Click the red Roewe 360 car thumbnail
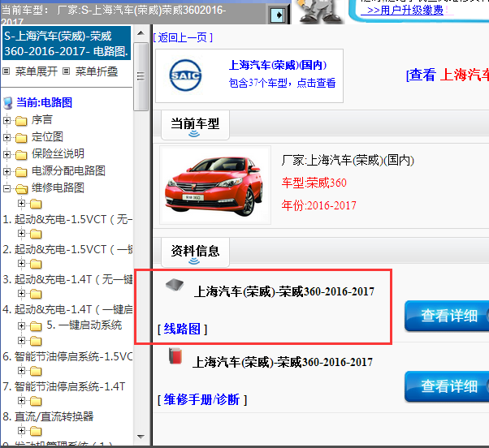Image resolution: width=489 pixels, height=448 pixels. [215, 185]
